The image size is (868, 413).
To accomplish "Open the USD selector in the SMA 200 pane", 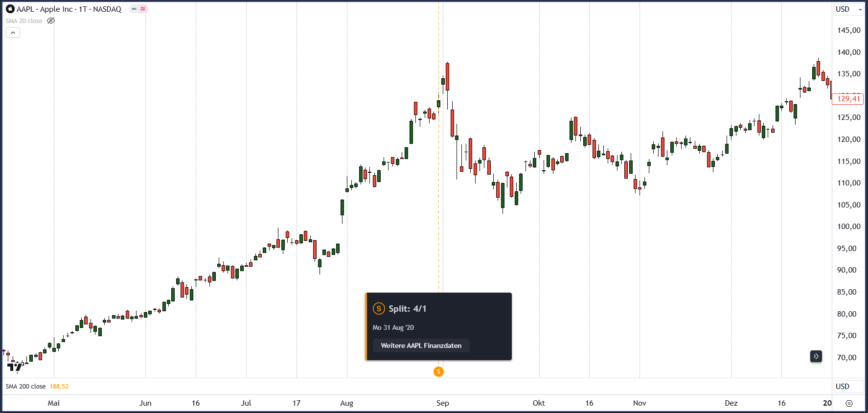I will (843, 387).
